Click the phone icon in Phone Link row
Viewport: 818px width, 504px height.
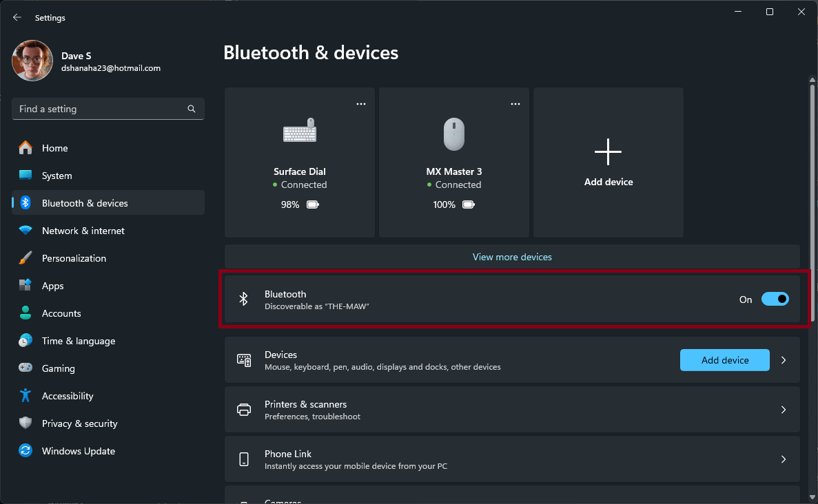point(244,459)
